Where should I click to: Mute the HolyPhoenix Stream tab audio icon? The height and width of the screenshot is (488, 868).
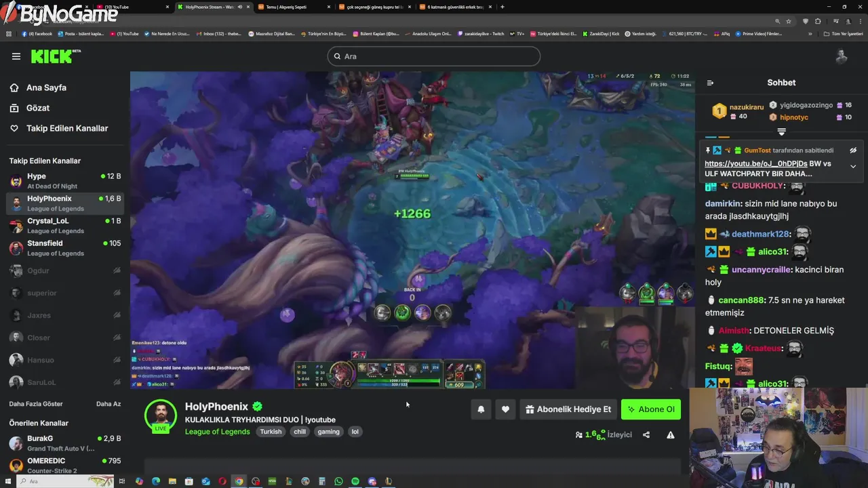pos(239,7)
